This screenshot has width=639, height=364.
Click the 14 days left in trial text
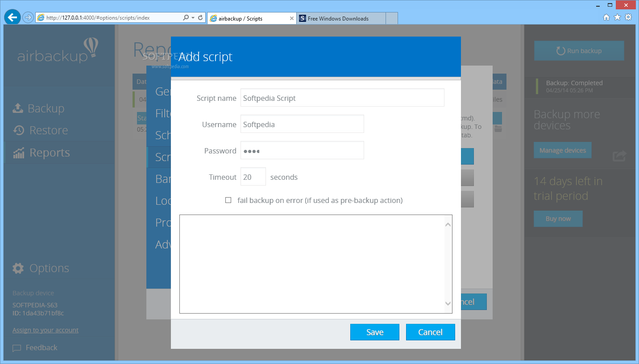[x=568, y=189]
